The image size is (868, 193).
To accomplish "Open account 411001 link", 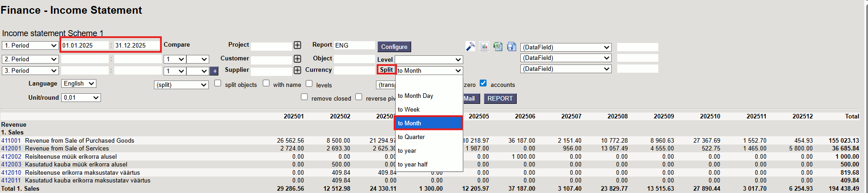I will pyautogui.click(x=11, y=140).
